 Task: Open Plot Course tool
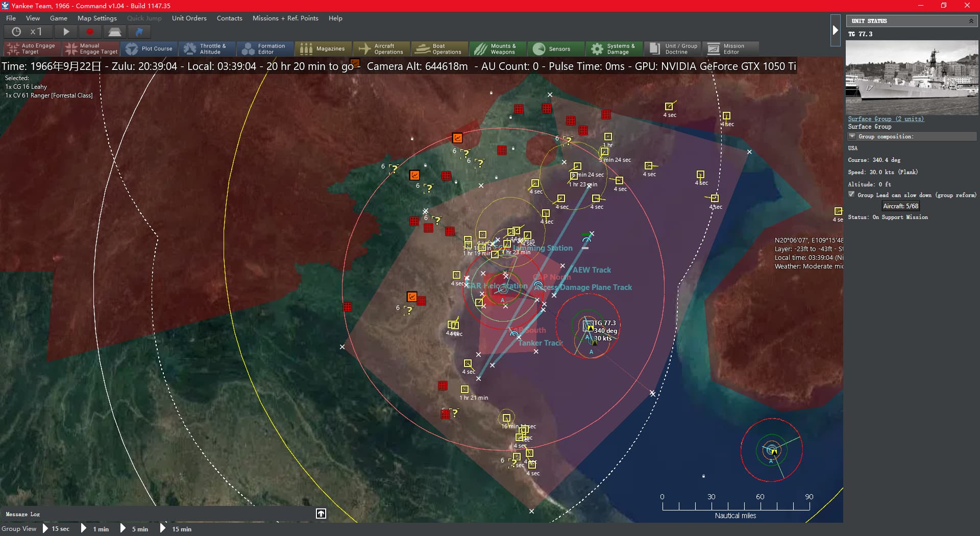click(x=149, y=49)
